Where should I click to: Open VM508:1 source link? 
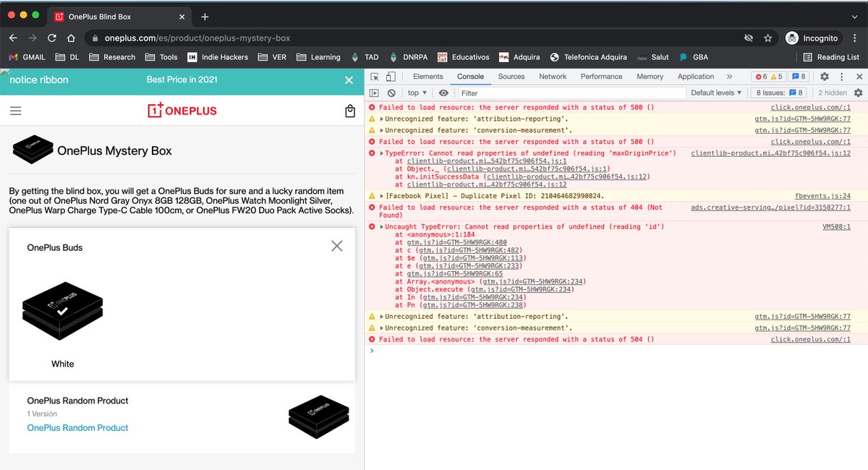(x=836, y=227)
